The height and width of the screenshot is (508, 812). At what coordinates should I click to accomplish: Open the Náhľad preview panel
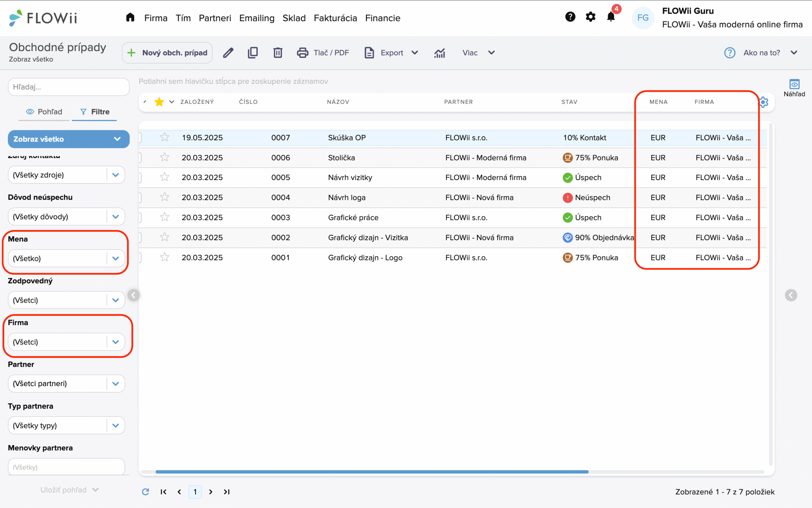click(794, 88)
